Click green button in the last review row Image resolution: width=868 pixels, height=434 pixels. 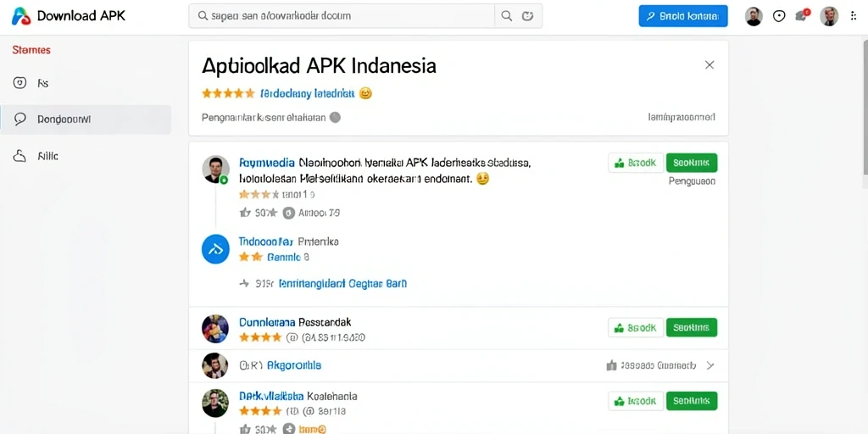pyautogui.click(x=692, y=401)
